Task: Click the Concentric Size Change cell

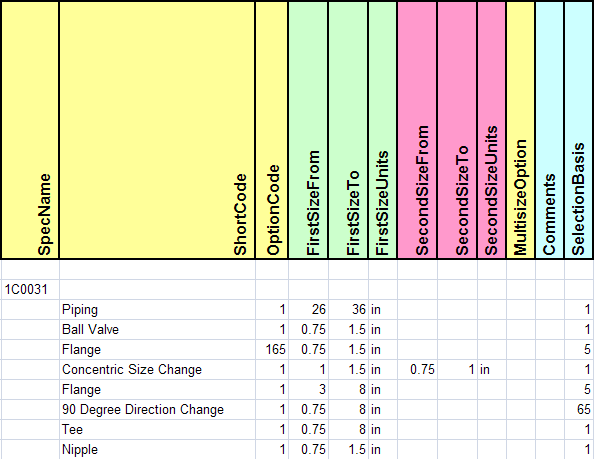Action: click(157, 370)
